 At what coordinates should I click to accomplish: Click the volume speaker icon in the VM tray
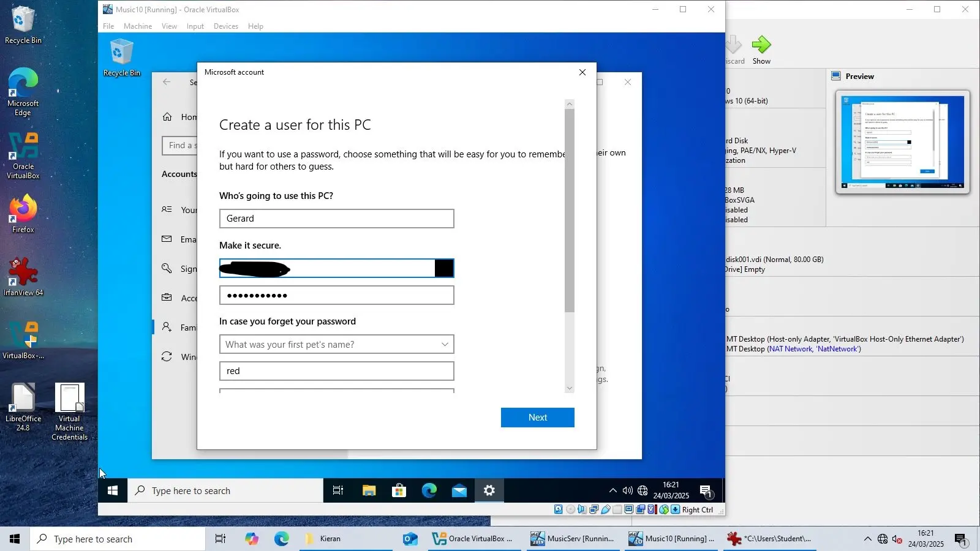(627, 490)
